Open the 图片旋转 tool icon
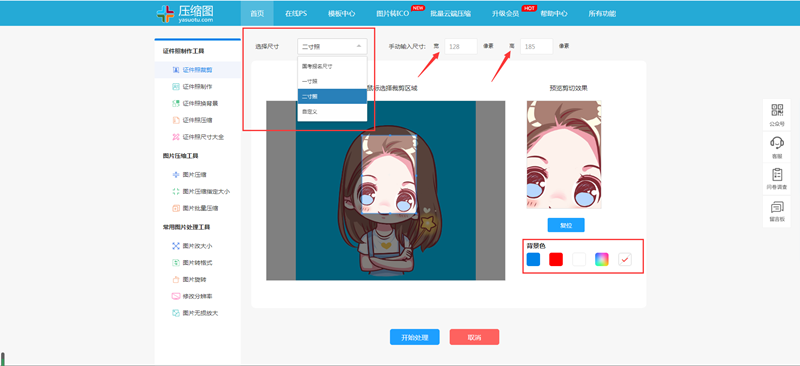The width and height of the screenshot is (800, 366). [x=176, y=280]
